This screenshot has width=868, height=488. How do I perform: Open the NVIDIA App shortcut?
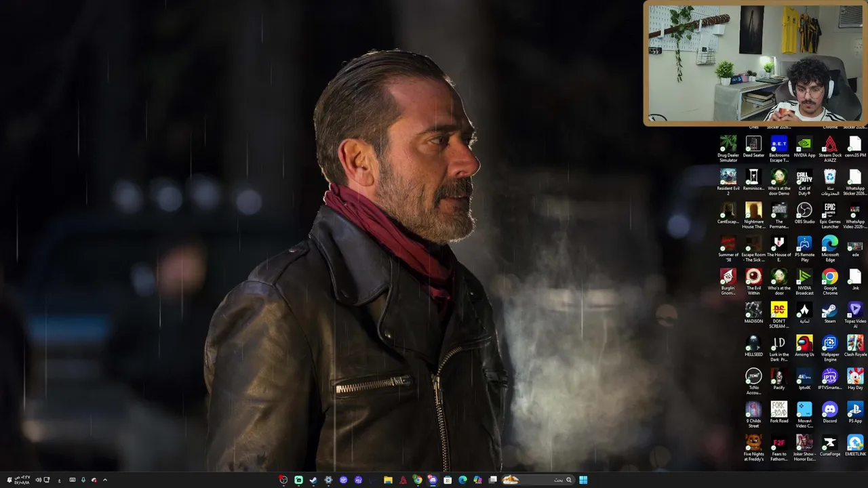[804, 146]
